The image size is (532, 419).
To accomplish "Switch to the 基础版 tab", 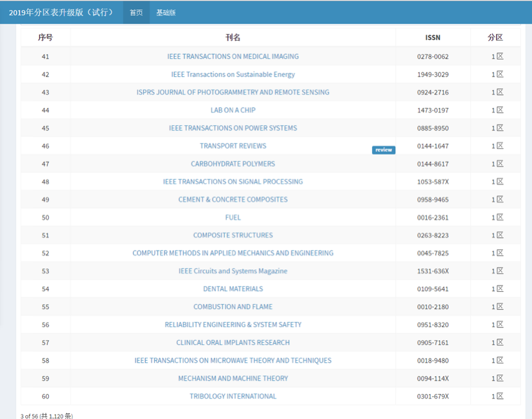I will click(166, 12).
